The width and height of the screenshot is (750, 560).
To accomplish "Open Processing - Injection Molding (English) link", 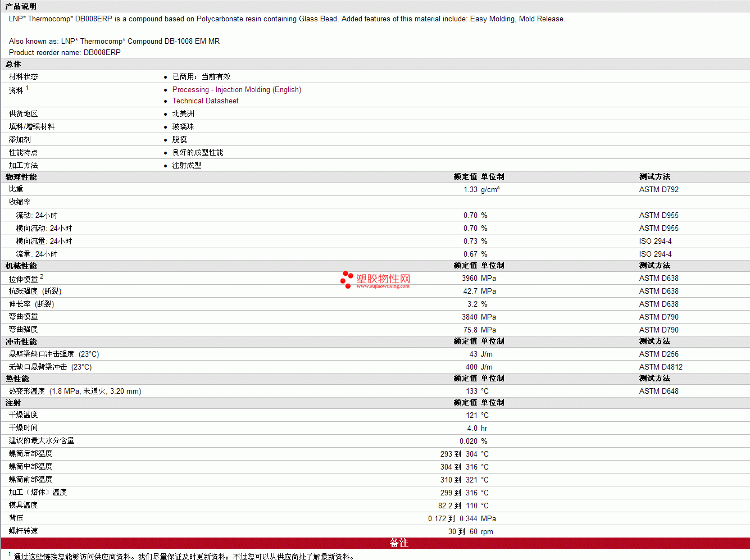I will point(237,90).
